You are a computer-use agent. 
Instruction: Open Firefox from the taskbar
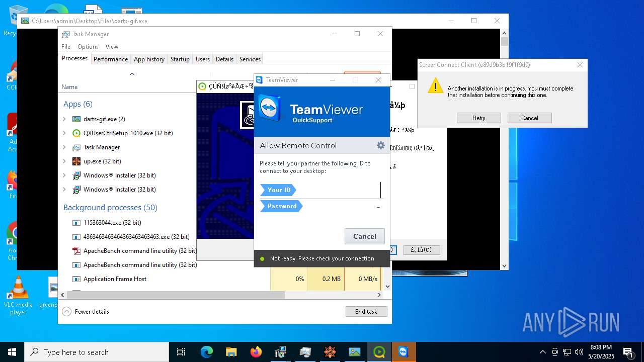[x=256, y=352]
